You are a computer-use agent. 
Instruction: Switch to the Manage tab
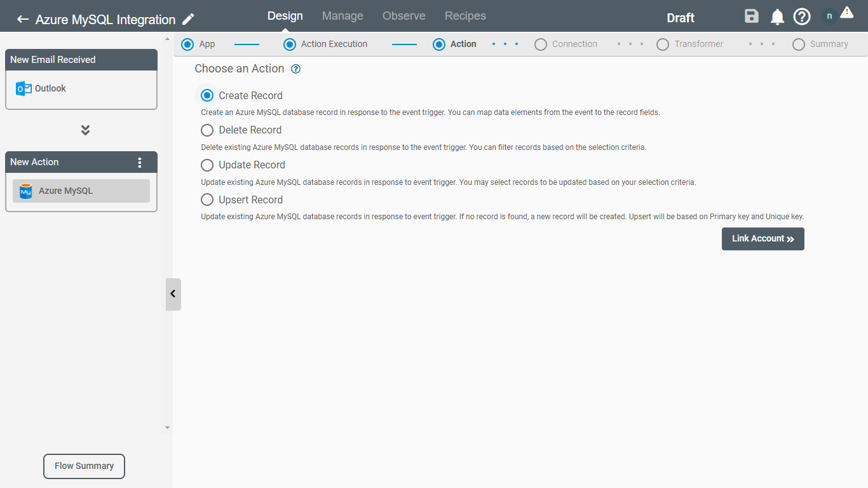click(342, 16)
